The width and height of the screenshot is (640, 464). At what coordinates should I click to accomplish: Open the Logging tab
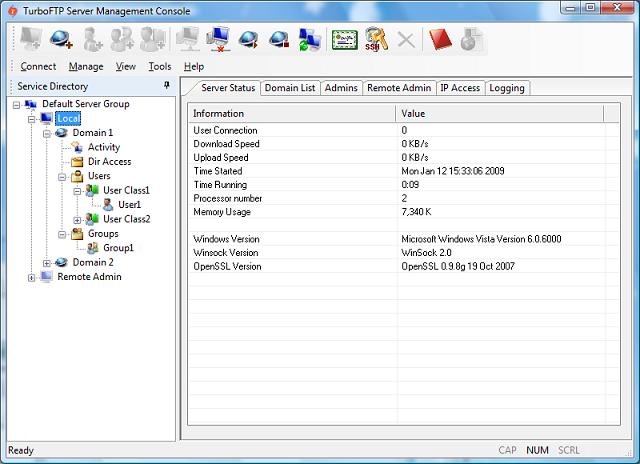(507, 88)
